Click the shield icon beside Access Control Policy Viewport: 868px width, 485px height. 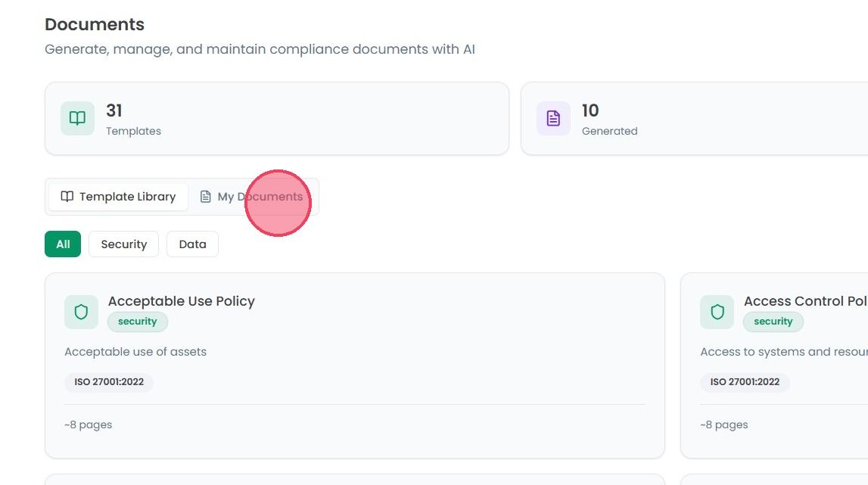(x=717, y=312)
